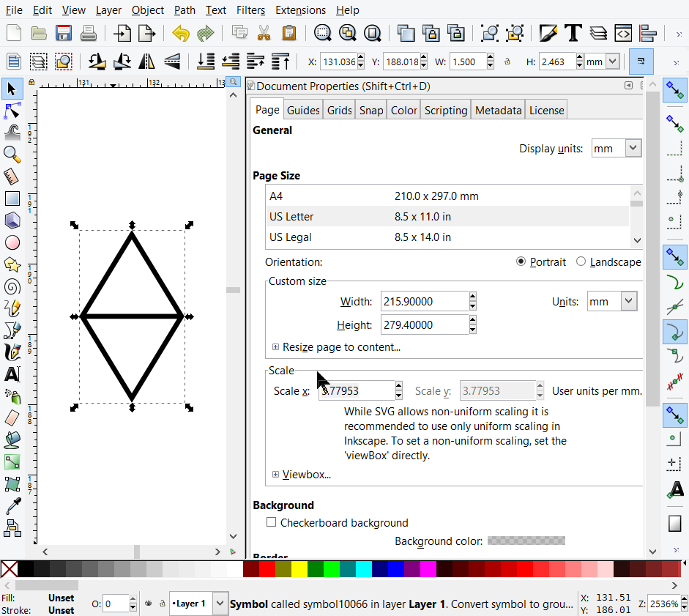The image size is (689, 616).
Task: Switch to the Grids tab
Action: pyautogui.click(x=339, y=110)
